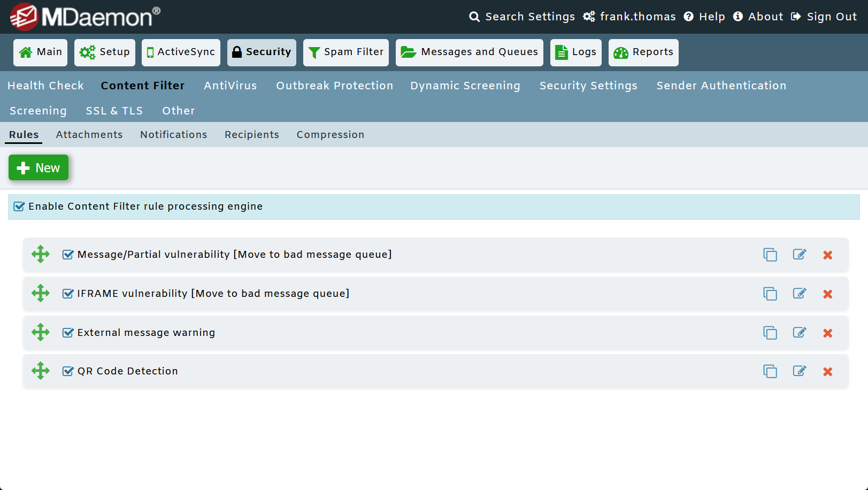Grab the move handle of Message/Partial vulnerability rule
Image resolution: width=868 pixels, height=490 pixels.
tap(40, 254)
